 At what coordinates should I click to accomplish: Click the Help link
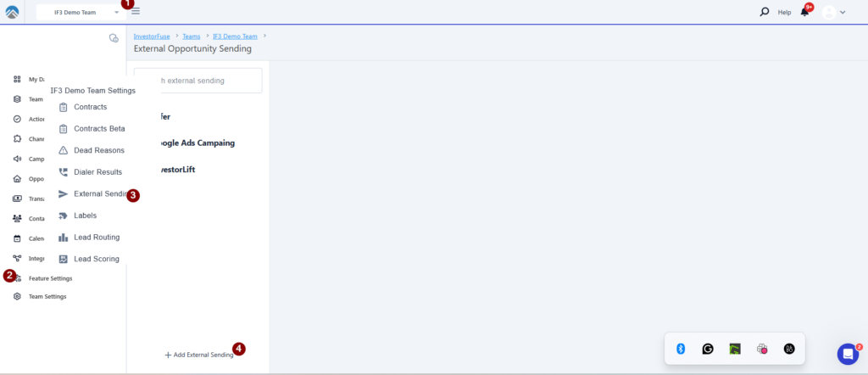click(x=784, y=13)
